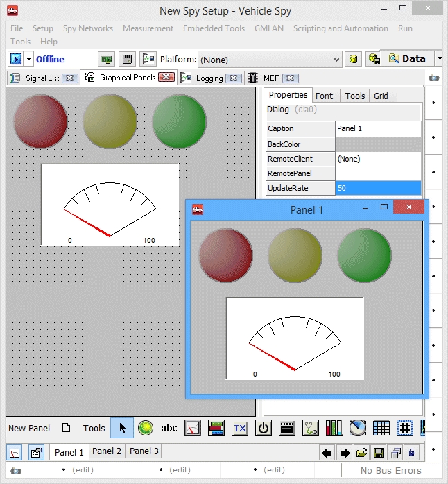Screen dimensions: 448x484
Task: Expand the Data button dropdown arrow
Action: coord(440,59)
